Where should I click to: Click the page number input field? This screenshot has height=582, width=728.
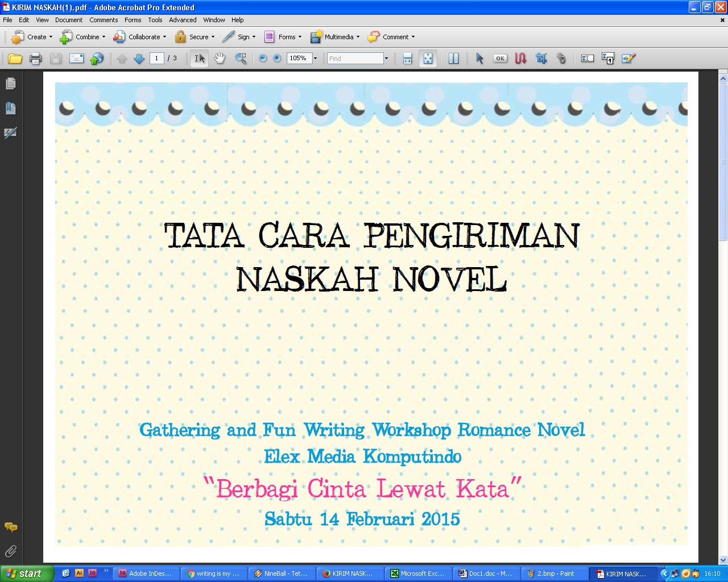(x=157, y=59)
